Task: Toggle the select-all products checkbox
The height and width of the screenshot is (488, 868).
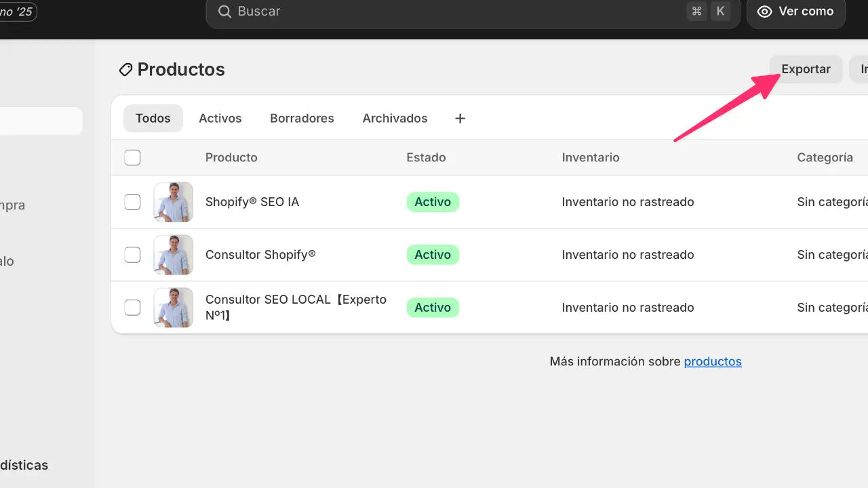Action: [x=132, y=157]
